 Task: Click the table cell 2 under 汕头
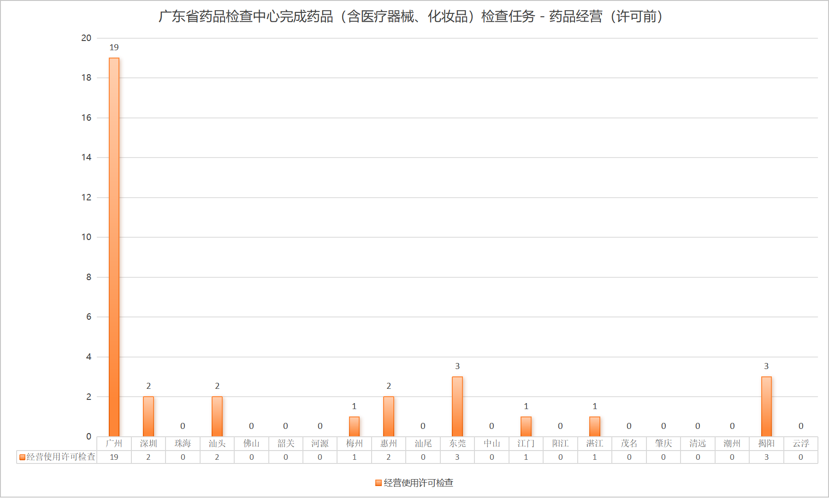(217, 457)
